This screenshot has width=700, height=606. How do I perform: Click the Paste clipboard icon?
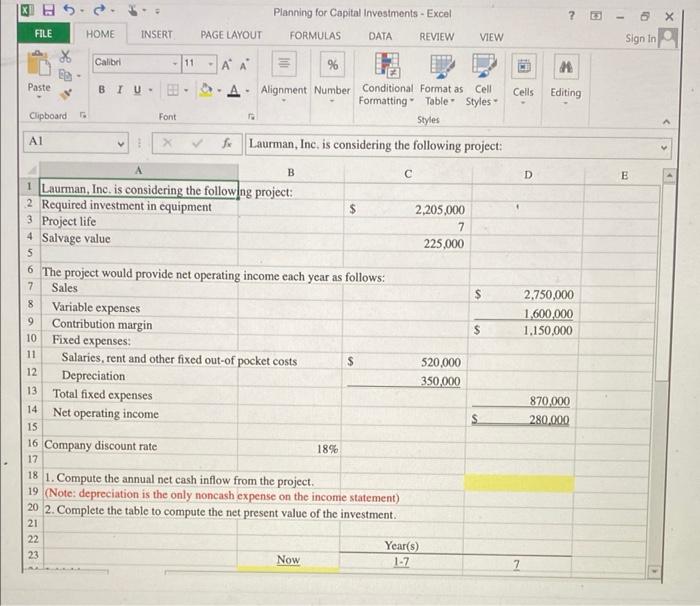[x=38, y=63]
